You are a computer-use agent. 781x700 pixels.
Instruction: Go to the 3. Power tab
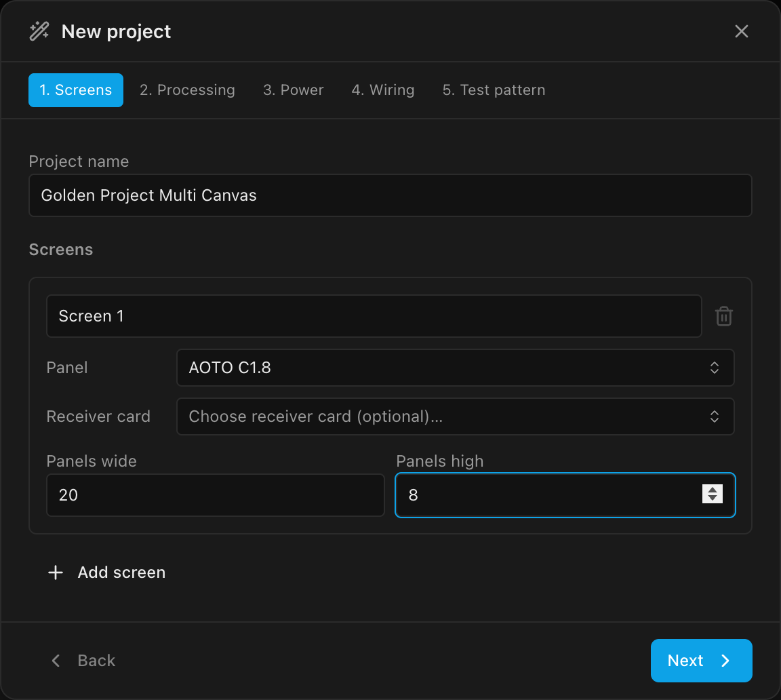(294, 90)
